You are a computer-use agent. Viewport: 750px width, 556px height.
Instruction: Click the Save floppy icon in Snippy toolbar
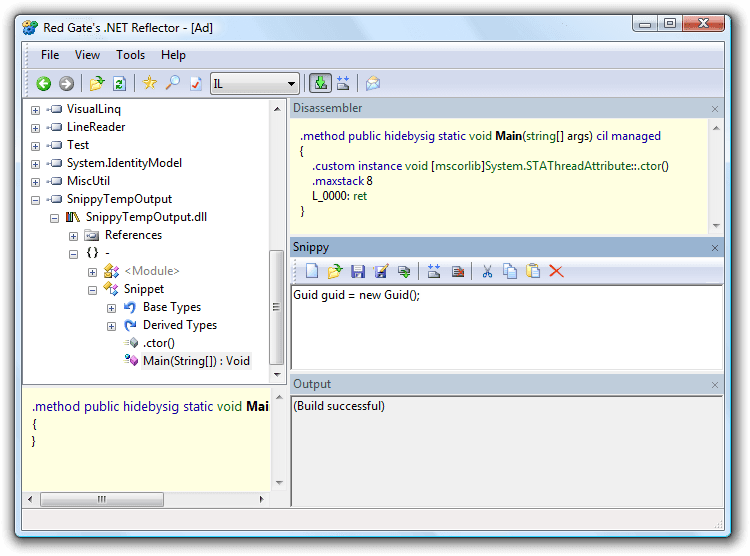pyautogui.click(x=358, y=271)
